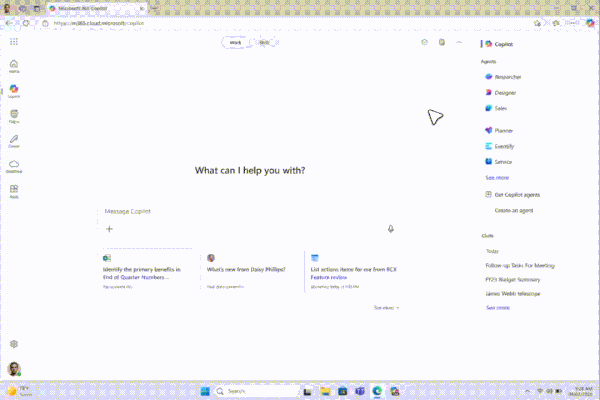The height and width of the screenshot is (400, 600).
Task: Open a new browser tab
Action: pyautogui.click(x=154, y=8)
